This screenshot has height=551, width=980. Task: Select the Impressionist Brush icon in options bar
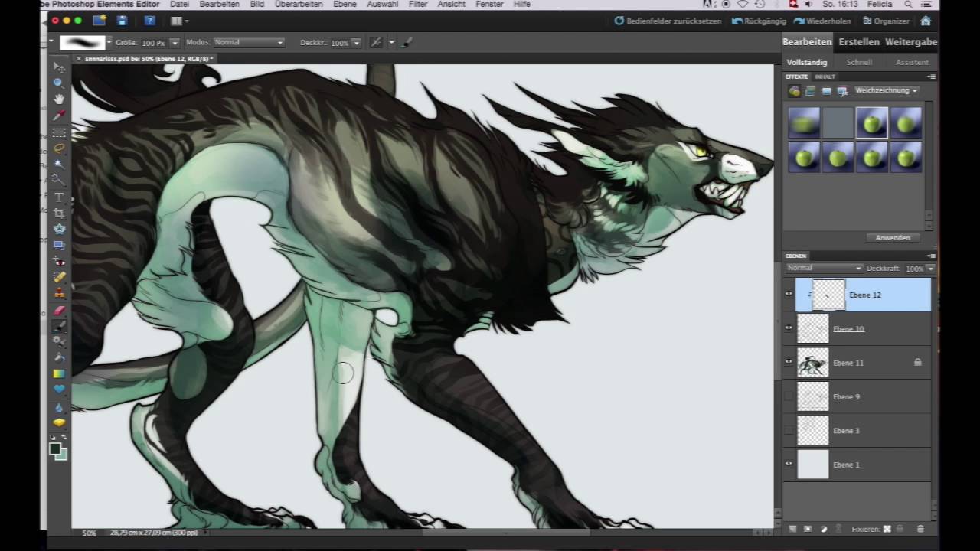[407, 43]
